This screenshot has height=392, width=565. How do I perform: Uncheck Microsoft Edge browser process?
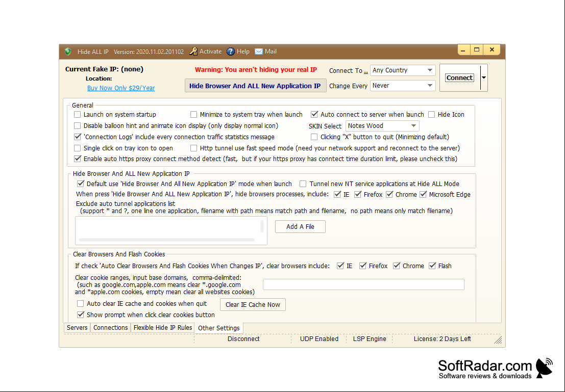point(423,194)
